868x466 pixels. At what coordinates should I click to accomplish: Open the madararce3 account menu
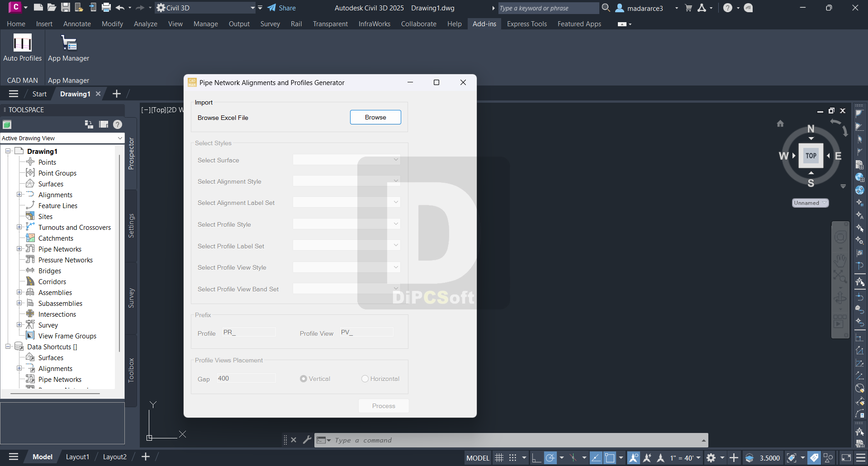click(x=647, y=8)
